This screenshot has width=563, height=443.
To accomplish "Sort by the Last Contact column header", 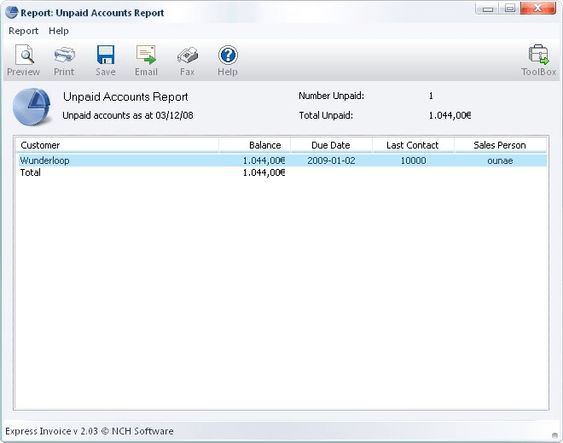I will pos(413,145).
